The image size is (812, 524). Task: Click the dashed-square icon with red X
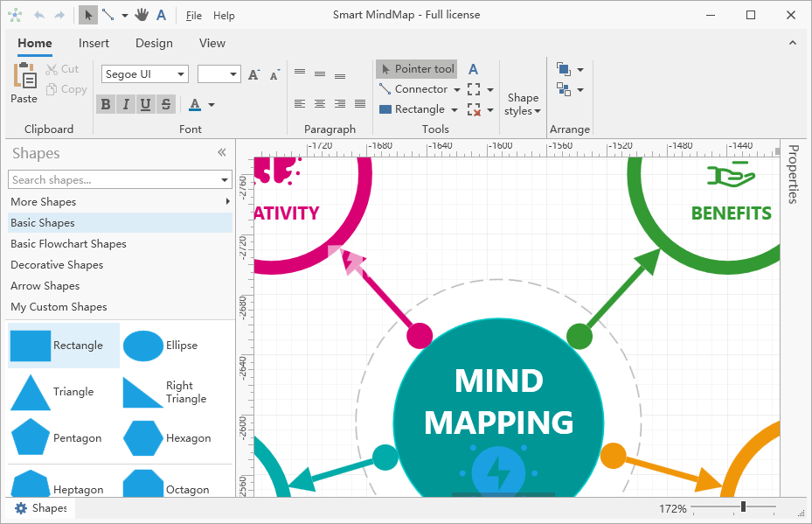click(474, 109)
